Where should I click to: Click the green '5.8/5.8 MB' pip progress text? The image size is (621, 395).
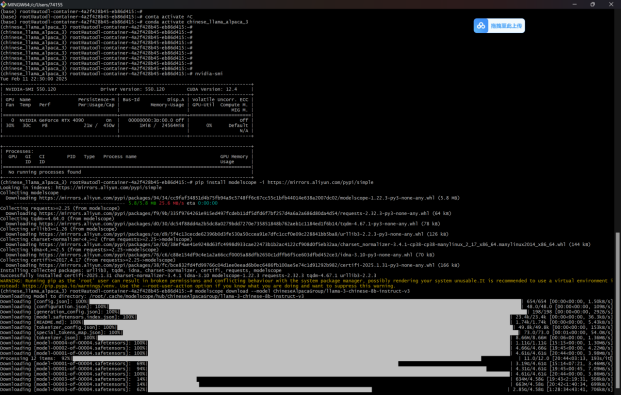pyautogui.click(x=142, y=203)
